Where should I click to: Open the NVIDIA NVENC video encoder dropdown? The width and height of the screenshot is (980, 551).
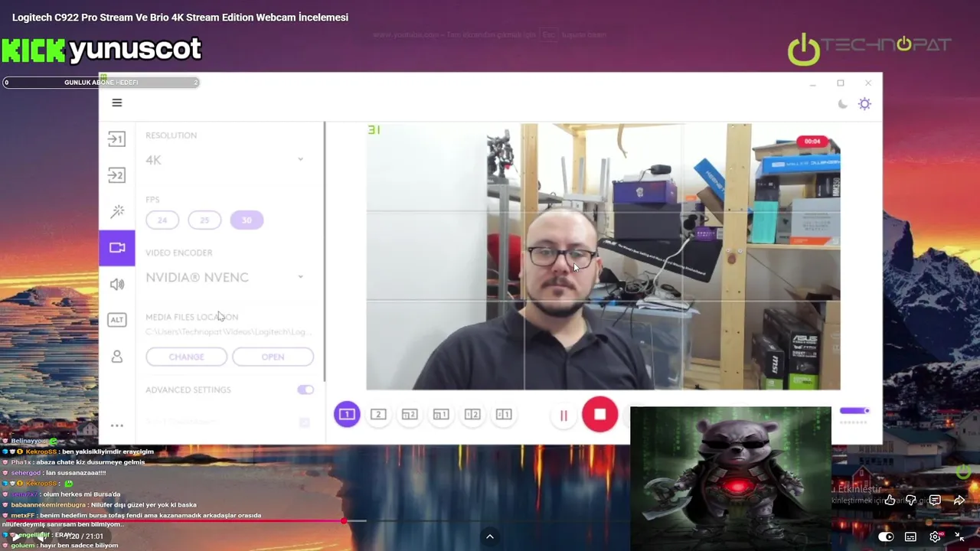[225, 277]
